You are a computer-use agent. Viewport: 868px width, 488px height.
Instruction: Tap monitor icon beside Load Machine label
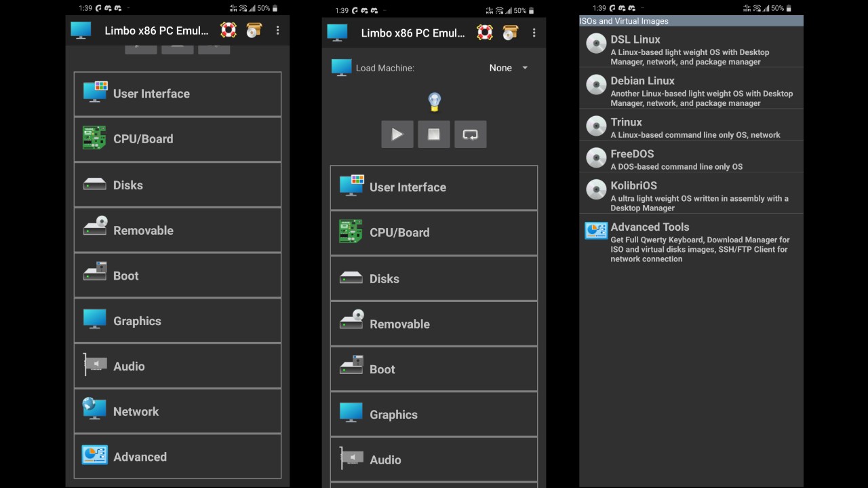341,67
